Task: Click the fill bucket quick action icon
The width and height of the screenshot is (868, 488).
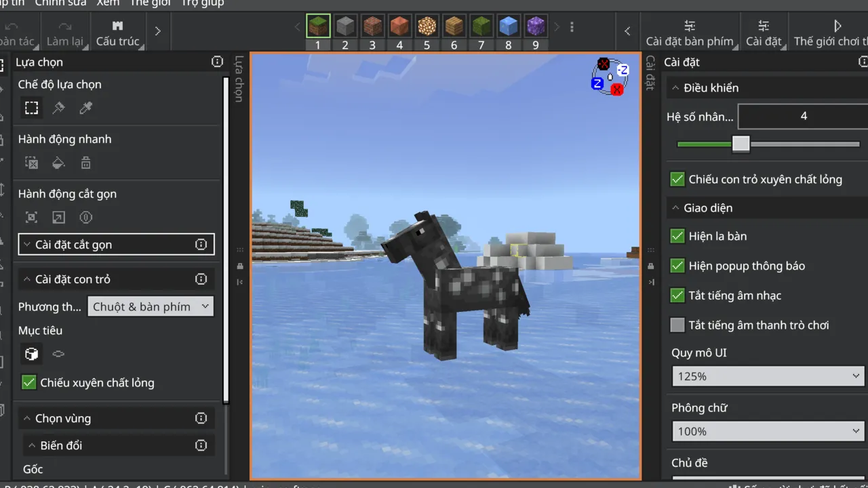Action: (58, 163)
